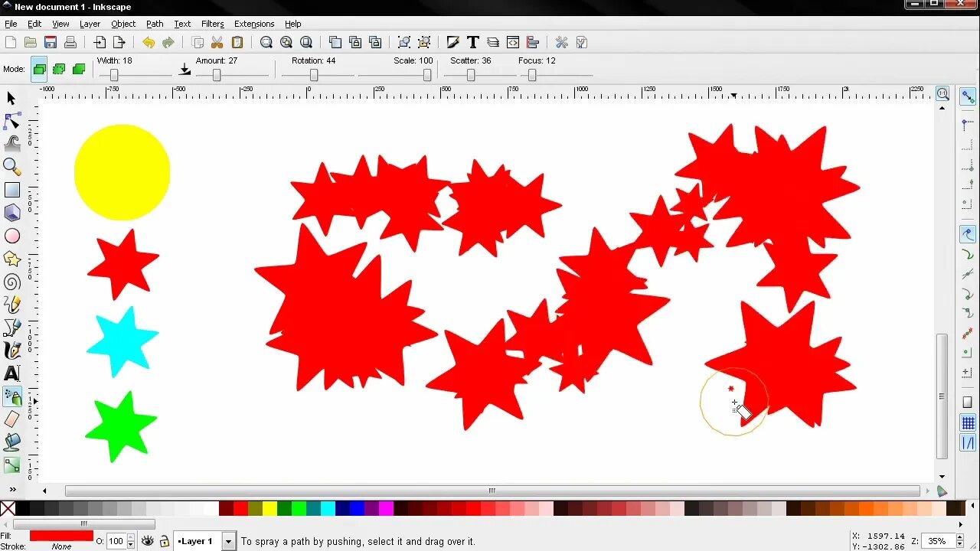Pick the Text tool from the toolbox
The width and height of the screenshot is (980, 551).
coord(11,373)
